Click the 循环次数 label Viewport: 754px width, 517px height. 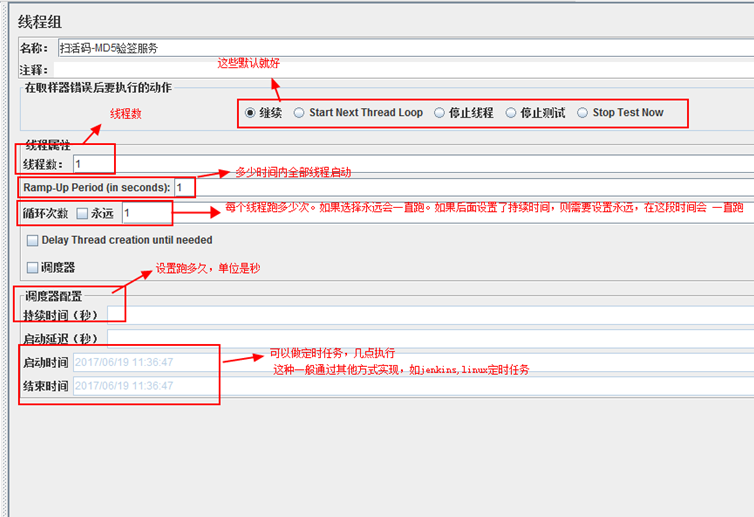(x=46, y=213)
